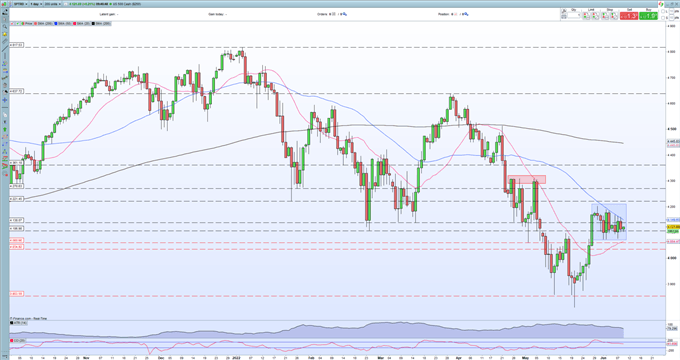The width and height of the screenshot is (680, 360).
Task: Select the blue rectangle drawn on chart
Action: coord(608,222)
